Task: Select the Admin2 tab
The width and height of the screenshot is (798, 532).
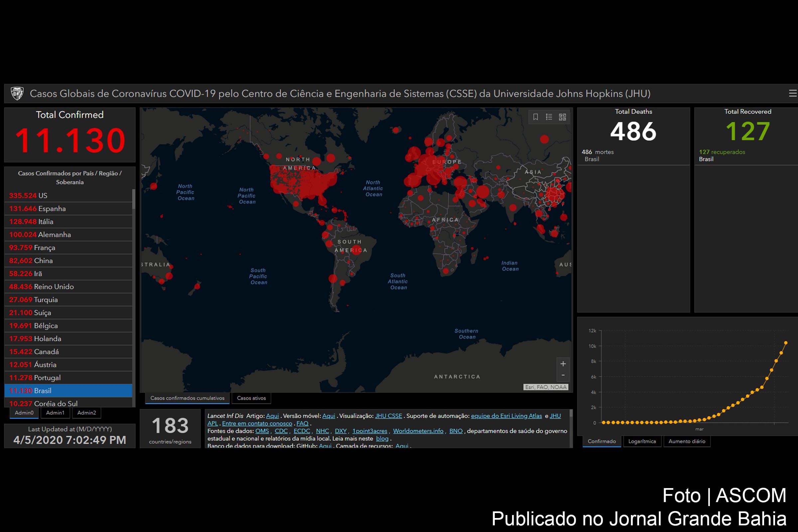Action: 86,413
